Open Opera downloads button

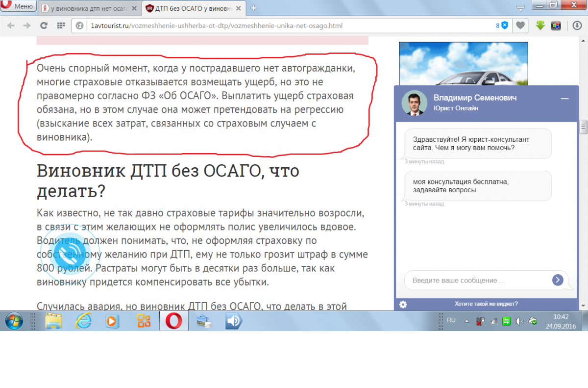577,26
